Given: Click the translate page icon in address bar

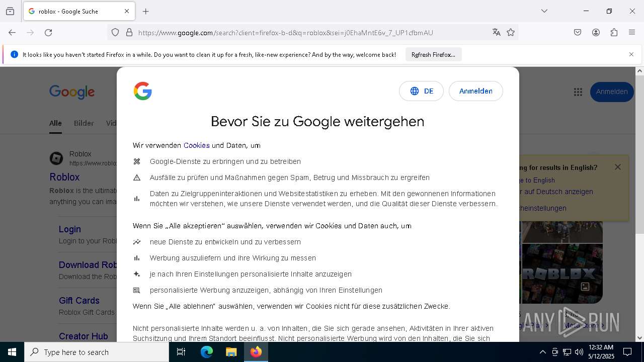Looking at the screenshot, I should pyautogui.click(x=497, y=33).
